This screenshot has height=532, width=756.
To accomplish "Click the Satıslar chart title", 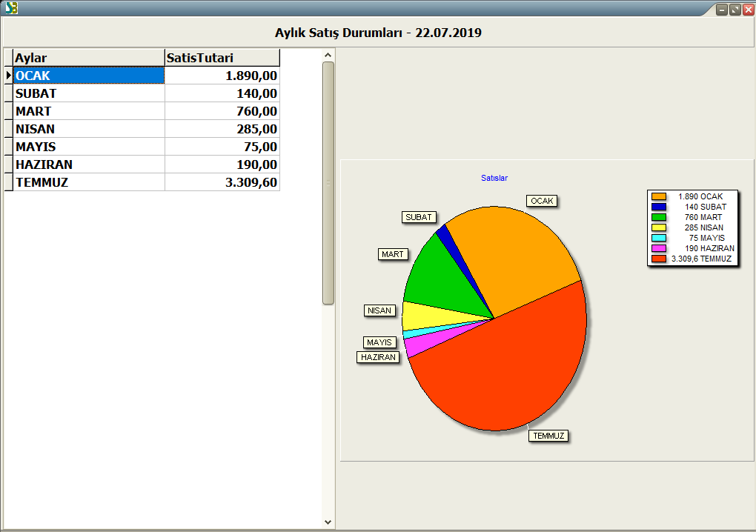I will point(494,178).
